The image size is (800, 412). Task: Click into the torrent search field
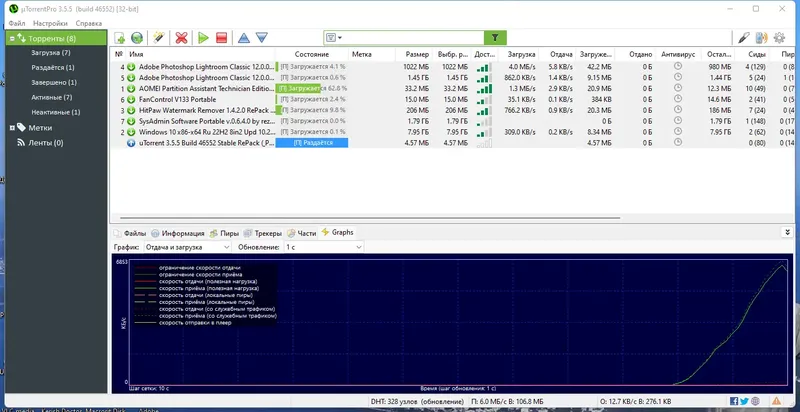pyautogui.click(x=413, y=38)
